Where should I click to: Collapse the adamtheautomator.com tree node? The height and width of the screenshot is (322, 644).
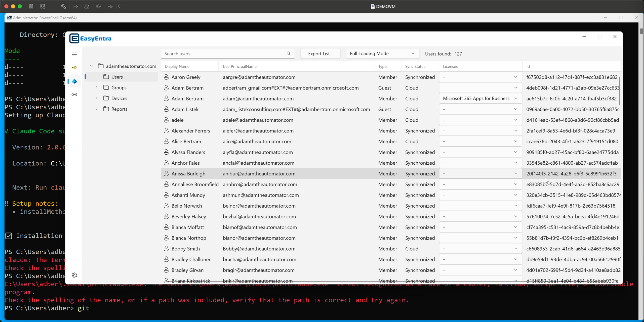pyautogui.click(x=91, y=66)
